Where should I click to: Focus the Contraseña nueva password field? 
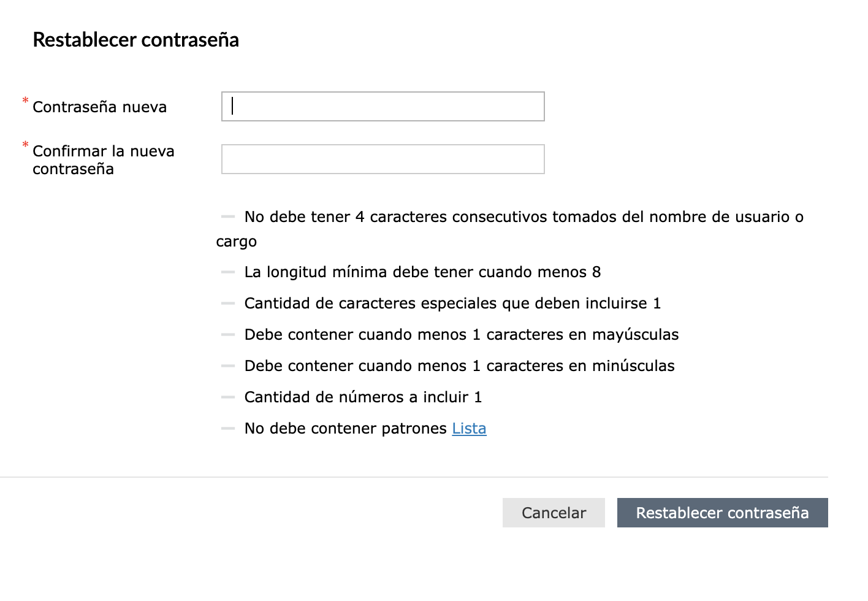click(x=383, y=107)
